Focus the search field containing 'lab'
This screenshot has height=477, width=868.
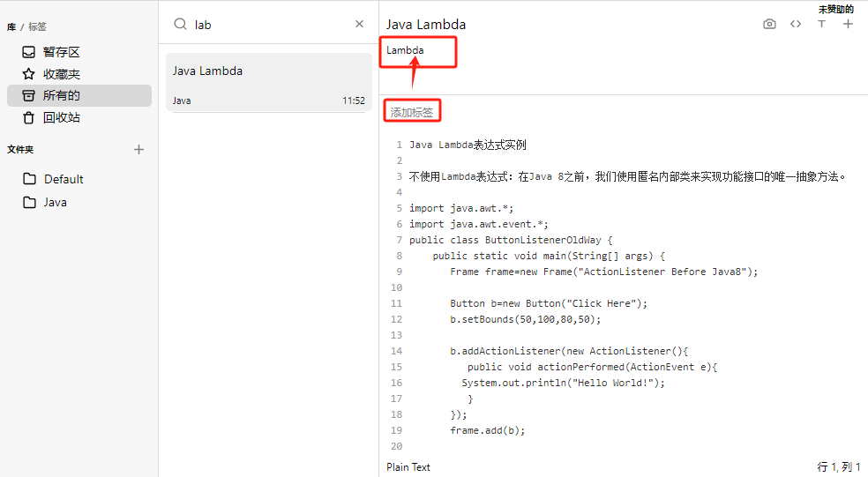pos(272,25)
